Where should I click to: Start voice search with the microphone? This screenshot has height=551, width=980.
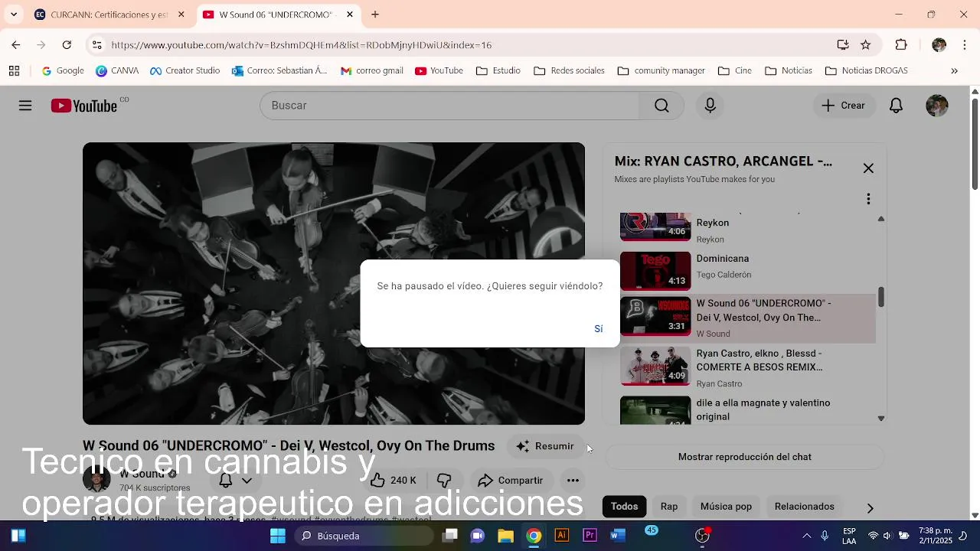pyautogui.click(x=710, y=106)
